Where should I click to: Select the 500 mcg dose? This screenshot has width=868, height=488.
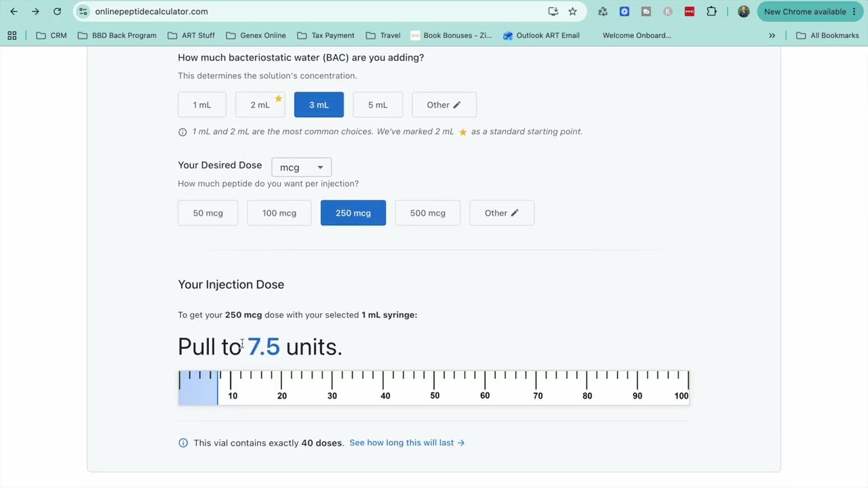pos(427,213)
